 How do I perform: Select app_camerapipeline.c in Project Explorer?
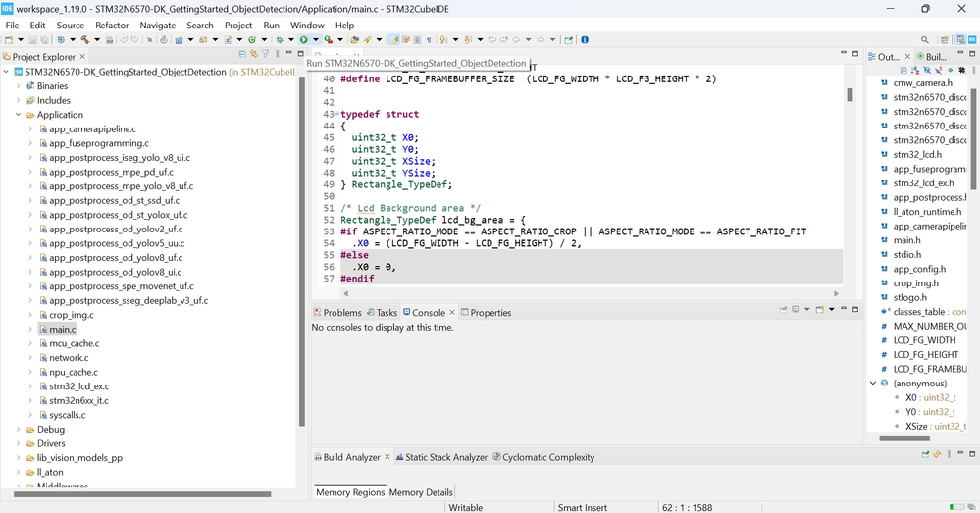coord(92,128)
